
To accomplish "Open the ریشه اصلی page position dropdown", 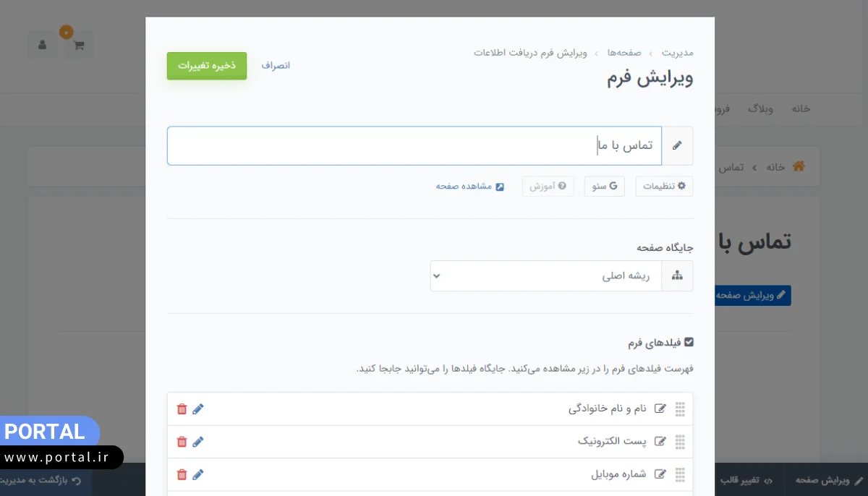I will tap(546, 275).
